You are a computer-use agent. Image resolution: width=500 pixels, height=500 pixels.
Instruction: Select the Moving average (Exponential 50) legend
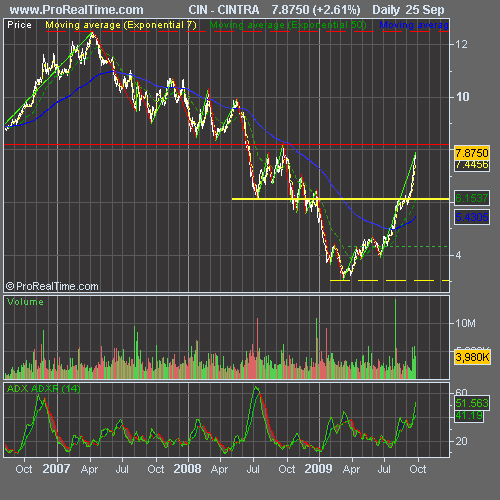[288, 25]
